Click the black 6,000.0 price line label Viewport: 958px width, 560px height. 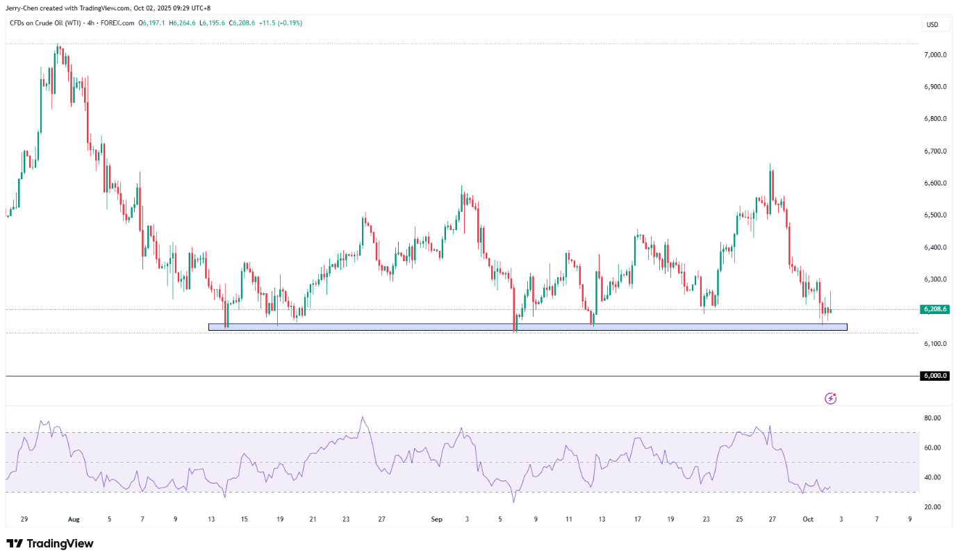tap(934, 376)
